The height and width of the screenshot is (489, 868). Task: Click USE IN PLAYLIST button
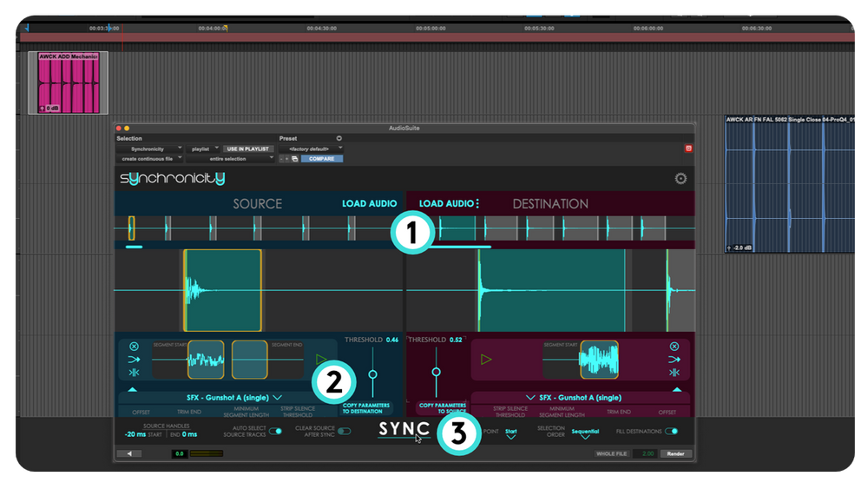click(x=247, y=149)
